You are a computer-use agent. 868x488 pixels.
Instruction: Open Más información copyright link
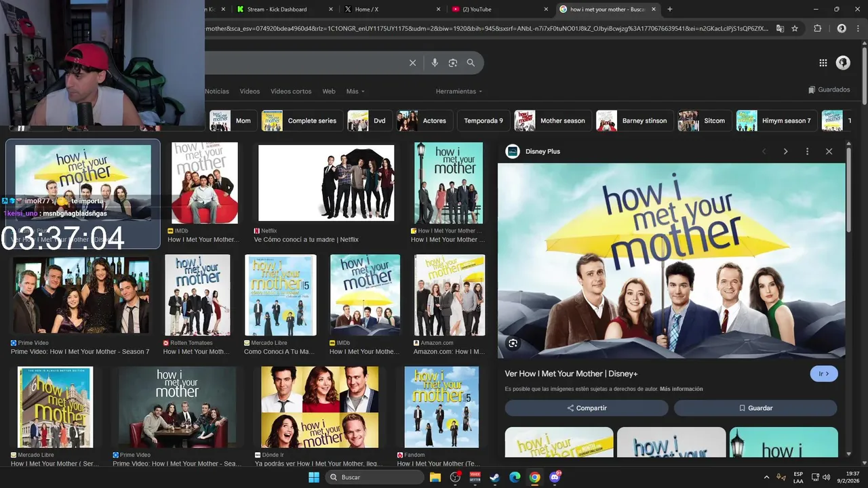681,389
